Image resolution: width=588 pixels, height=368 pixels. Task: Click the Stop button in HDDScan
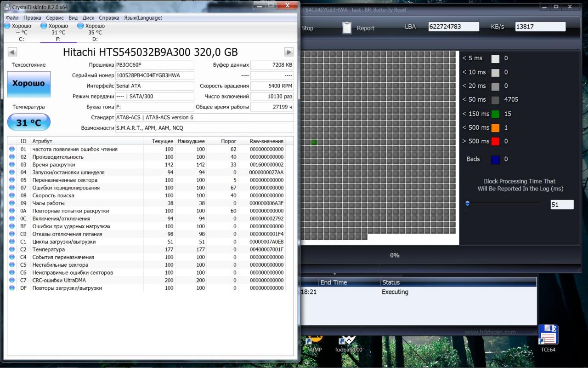pos(307,28)
